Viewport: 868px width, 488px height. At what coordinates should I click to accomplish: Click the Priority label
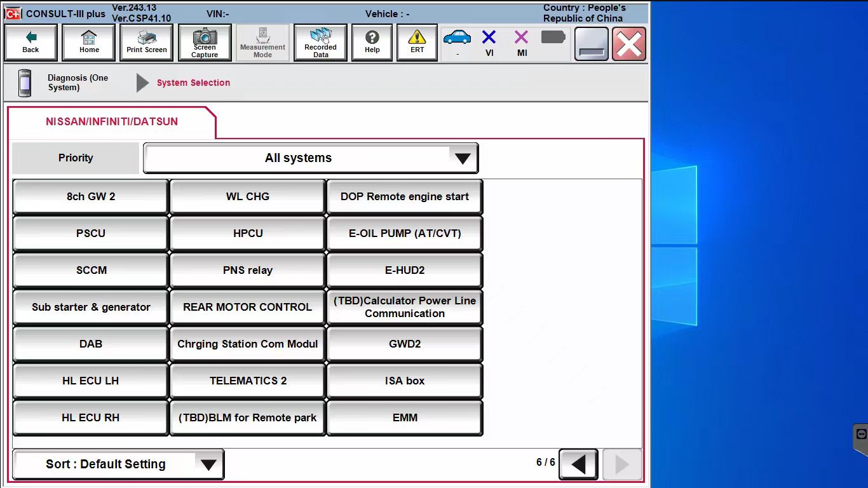pos(76,158)
